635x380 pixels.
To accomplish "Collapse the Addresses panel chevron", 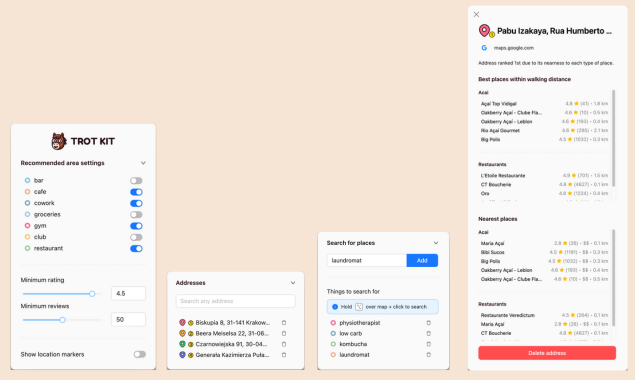I will click(293, 283).
